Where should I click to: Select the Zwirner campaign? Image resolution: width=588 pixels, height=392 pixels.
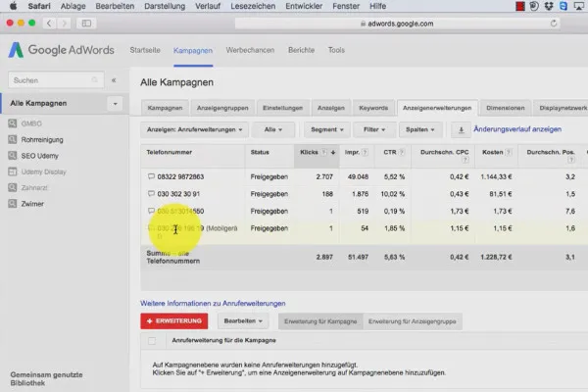pos(32,204)
